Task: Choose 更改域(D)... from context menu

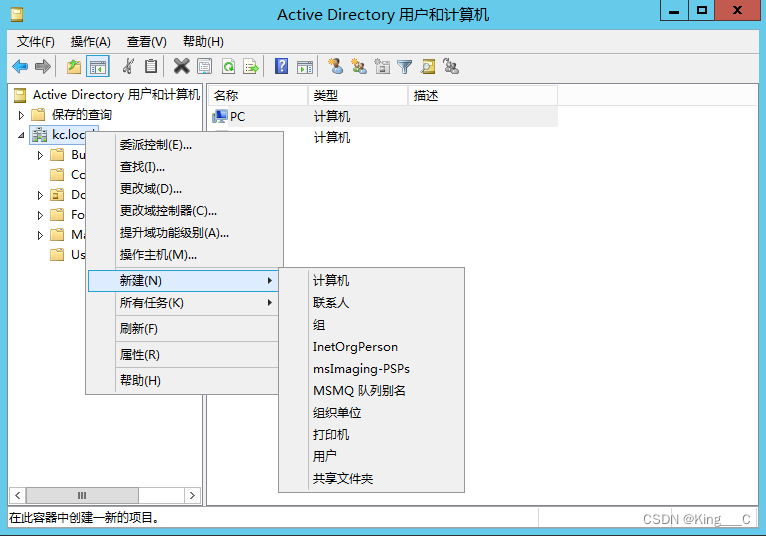Action: tap(184, 189)
